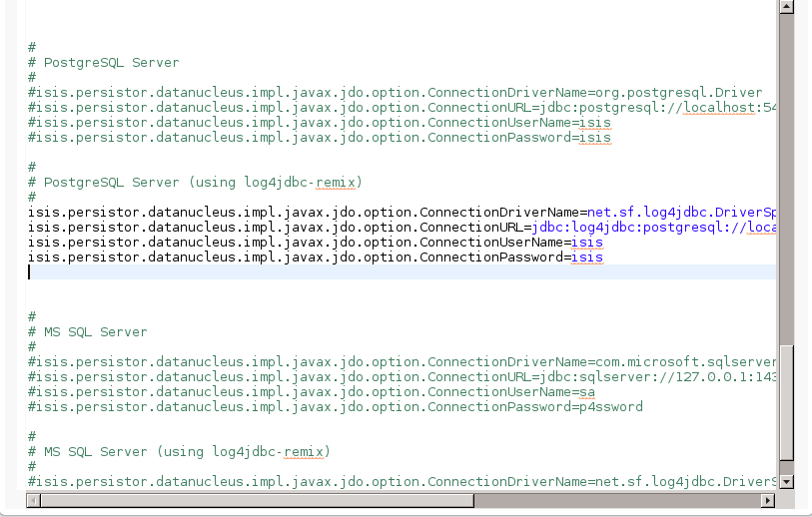Click the vertical scrollbar up arrow

tap(787, 6)
